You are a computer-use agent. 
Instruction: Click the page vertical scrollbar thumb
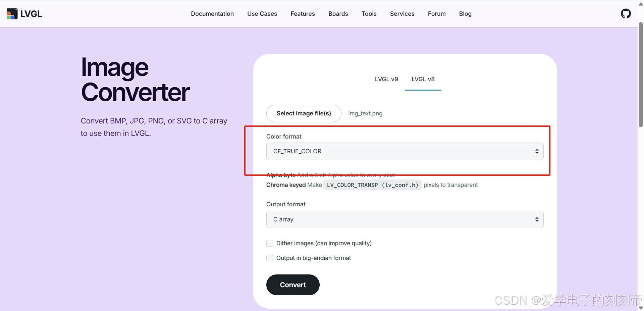point(641,74)
